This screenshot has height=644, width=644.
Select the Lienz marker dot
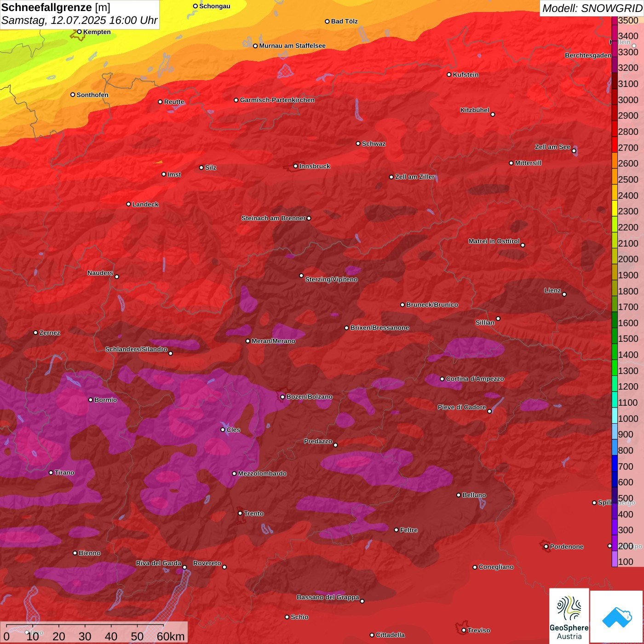(564, 294)
